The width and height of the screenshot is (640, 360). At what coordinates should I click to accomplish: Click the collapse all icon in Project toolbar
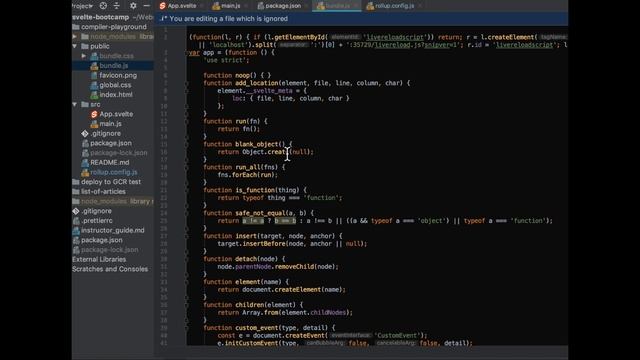point(117,6)
